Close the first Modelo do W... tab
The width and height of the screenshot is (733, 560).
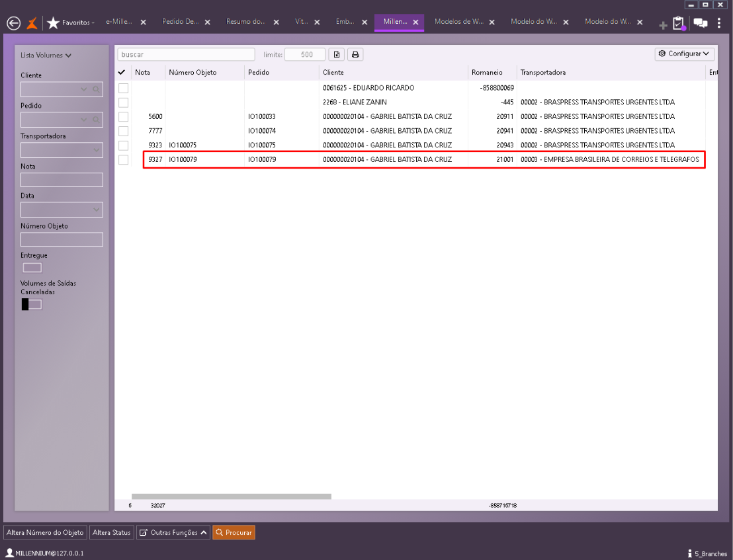click(566, 22)
